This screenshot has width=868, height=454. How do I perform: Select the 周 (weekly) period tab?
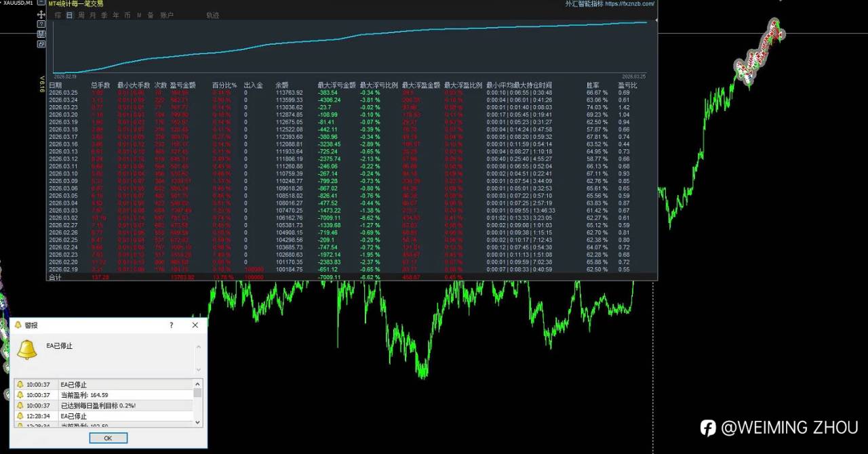(81, 15)
